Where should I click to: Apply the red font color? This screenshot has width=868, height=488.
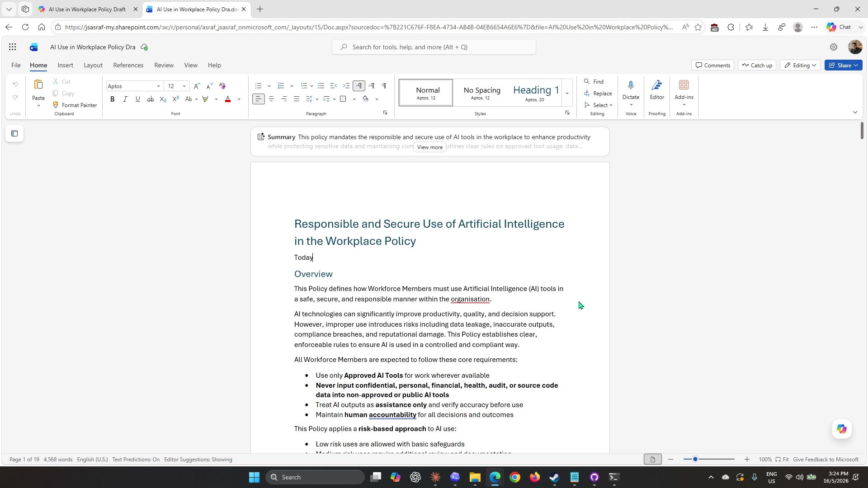point(228,99)
